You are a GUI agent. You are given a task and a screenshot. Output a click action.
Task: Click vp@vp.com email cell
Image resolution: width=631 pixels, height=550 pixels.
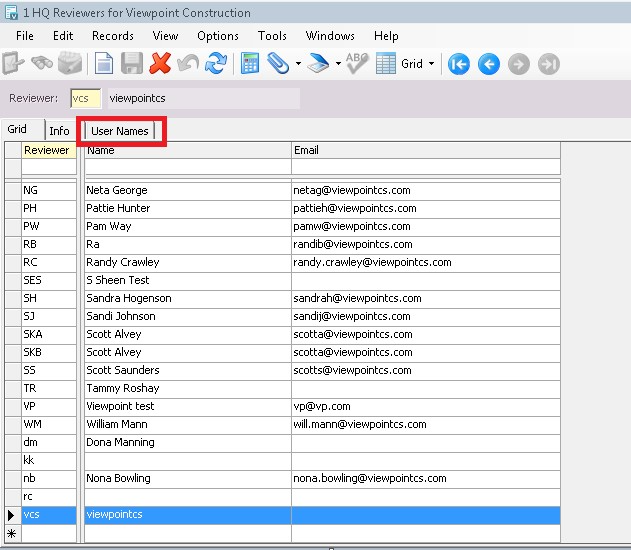[x=426, y=406]
